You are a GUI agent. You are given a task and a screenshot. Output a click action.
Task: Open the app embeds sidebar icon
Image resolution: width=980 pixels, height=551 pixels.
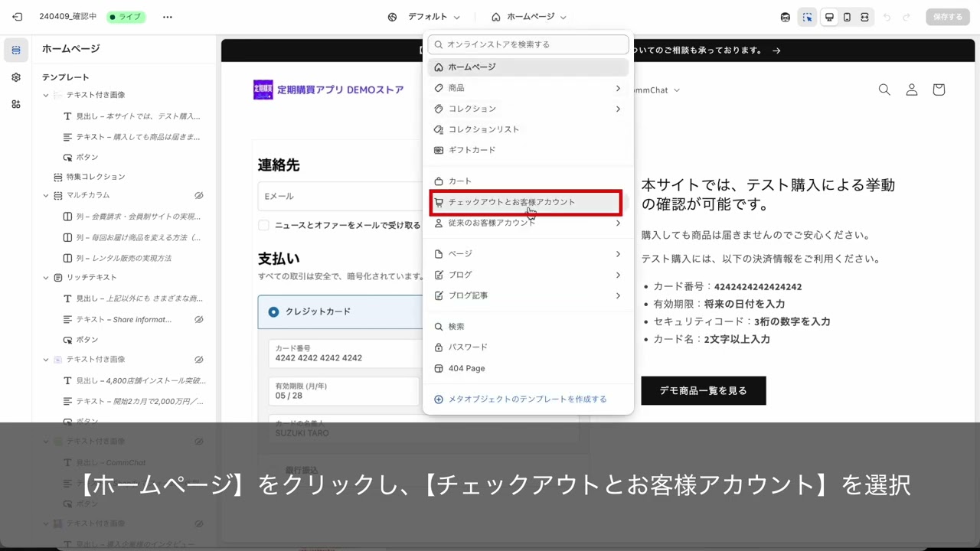[x=16, y=104]
